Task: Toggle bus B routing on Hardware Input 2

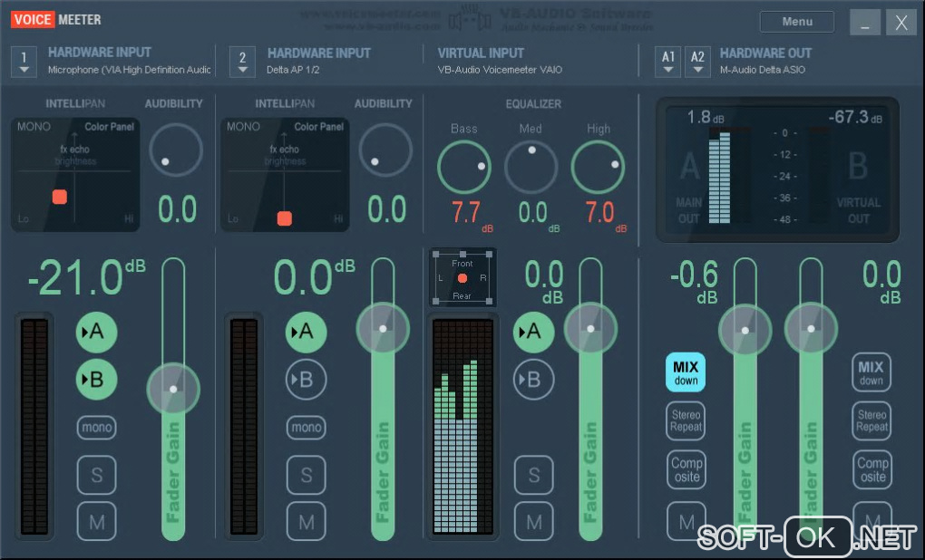Action: click(307, 380)
